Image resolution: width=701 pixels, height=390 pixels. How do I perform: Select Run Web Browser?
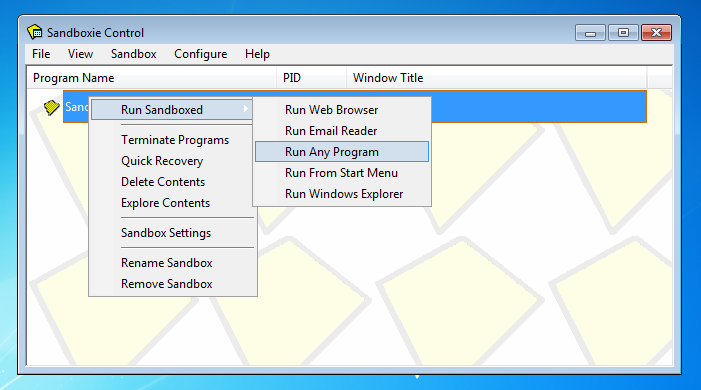[342, 110]
